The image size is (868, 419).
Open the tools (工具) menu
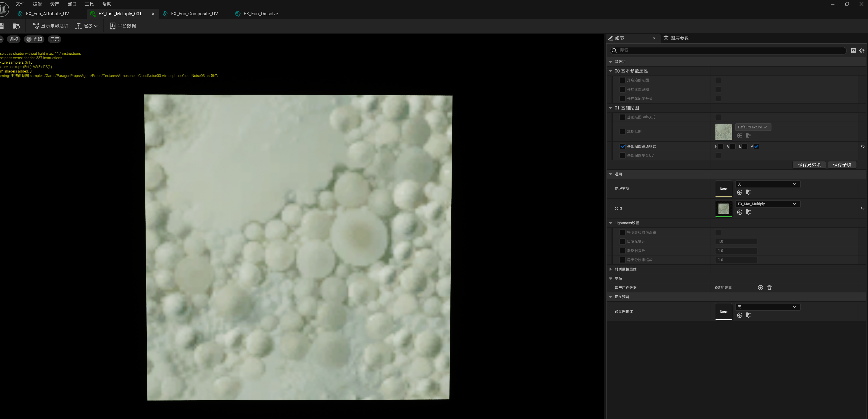pos(89,4)
